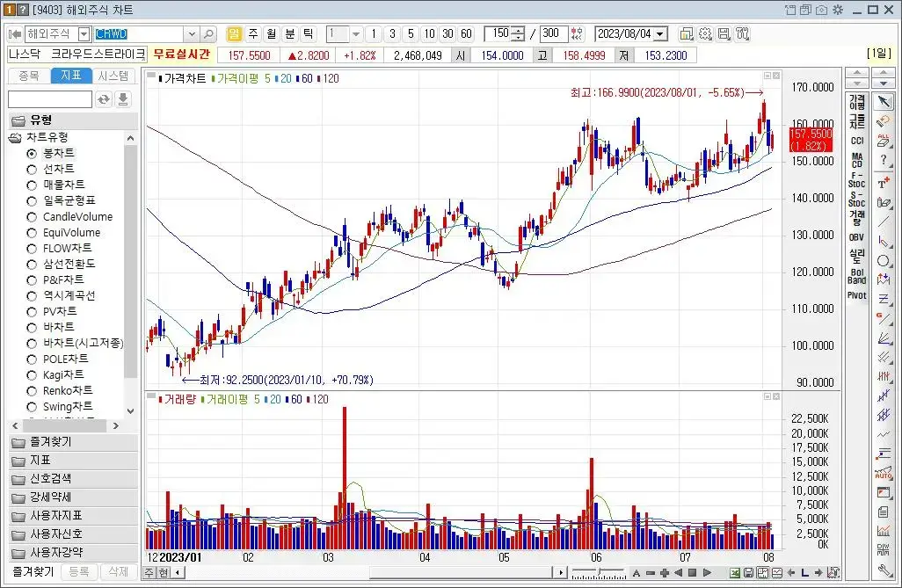Switch to the 종목 tab

(29, 76)
